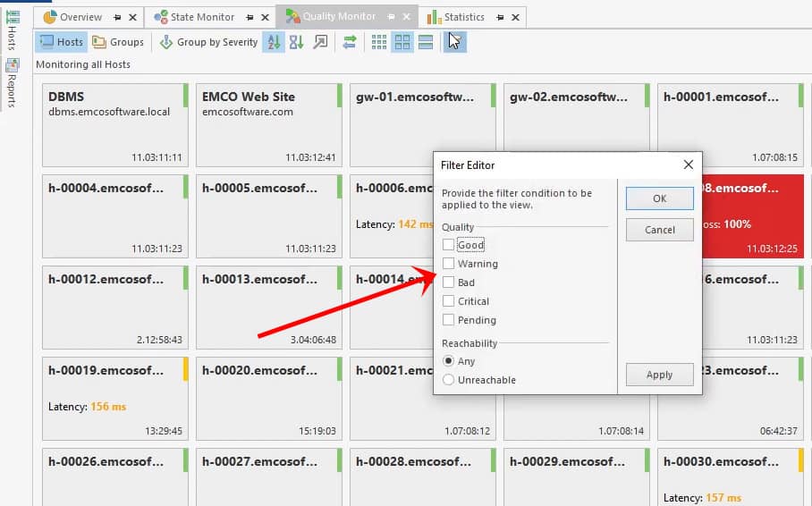Switch to Groups view in toolbar
812x506 pixels.
pyautogui.click(x=118, y=42)
